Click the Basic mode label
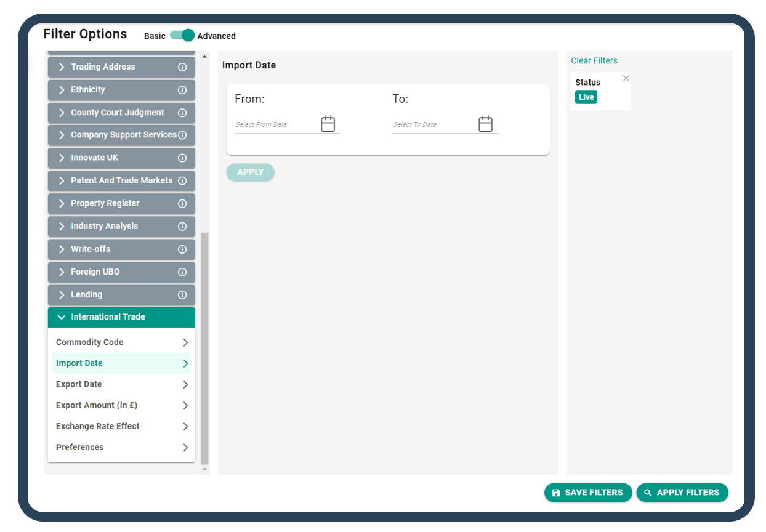Image resolution: width=766 pixels, height=532 pixels. click(x=155, y=36)
